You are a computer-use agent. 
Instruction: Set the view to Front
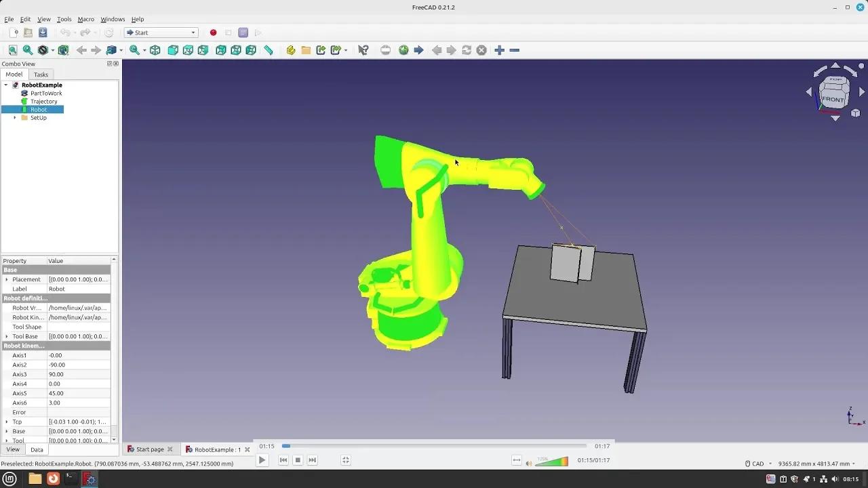(173, 49)
